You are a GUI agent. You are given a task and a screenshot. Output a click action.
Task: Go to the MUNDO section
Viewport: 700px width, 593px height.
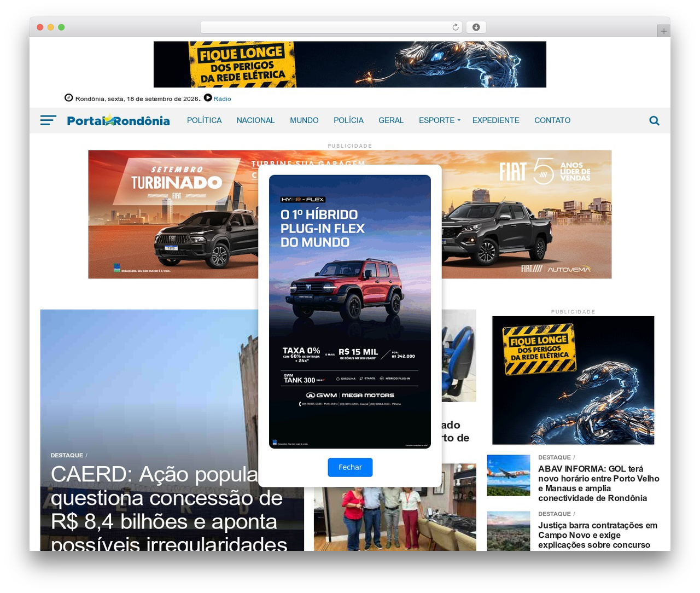point(304,120)
